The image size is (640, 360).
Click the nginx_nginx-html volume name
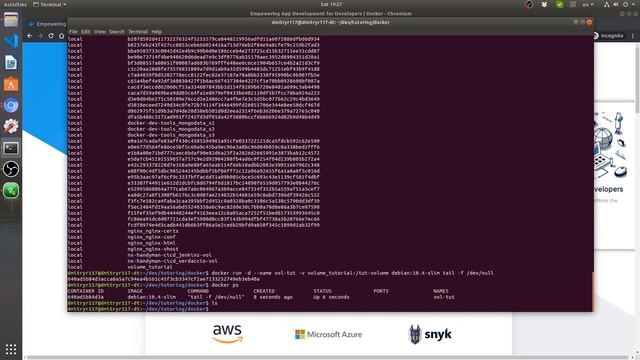click(x=151, y=243)
